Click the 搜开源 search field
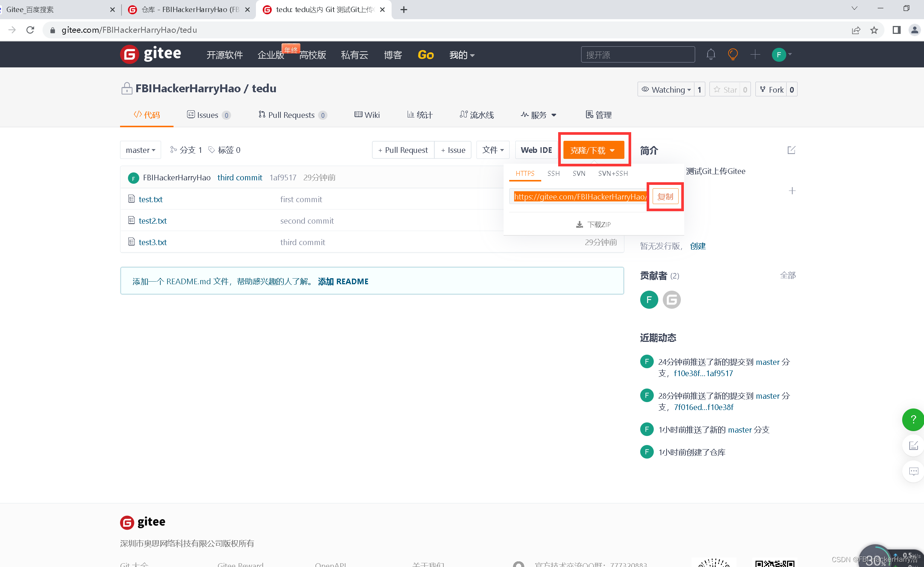The image size is (924, 567). click(638, 55)
